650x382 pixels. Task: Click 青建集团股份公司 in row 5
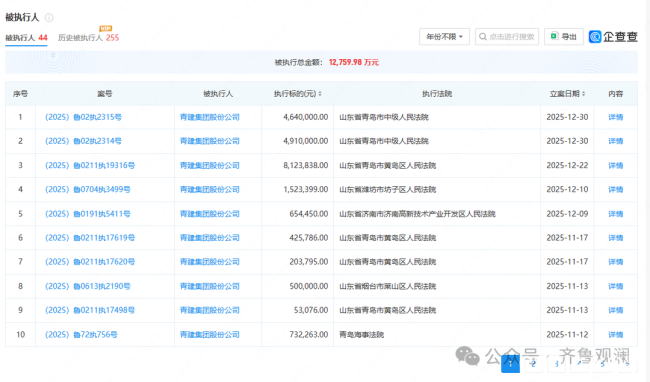[x=210, y=214]
